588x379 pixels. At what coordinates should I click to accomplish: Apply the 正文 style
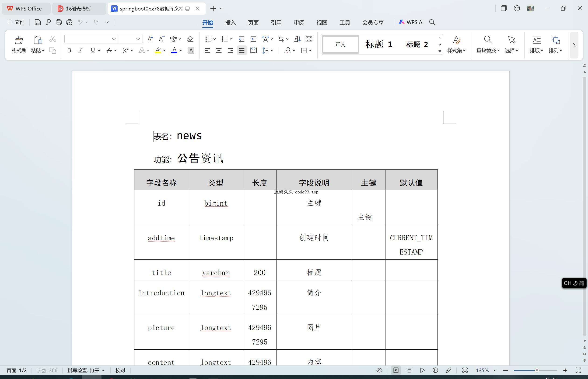click(340, 45)
